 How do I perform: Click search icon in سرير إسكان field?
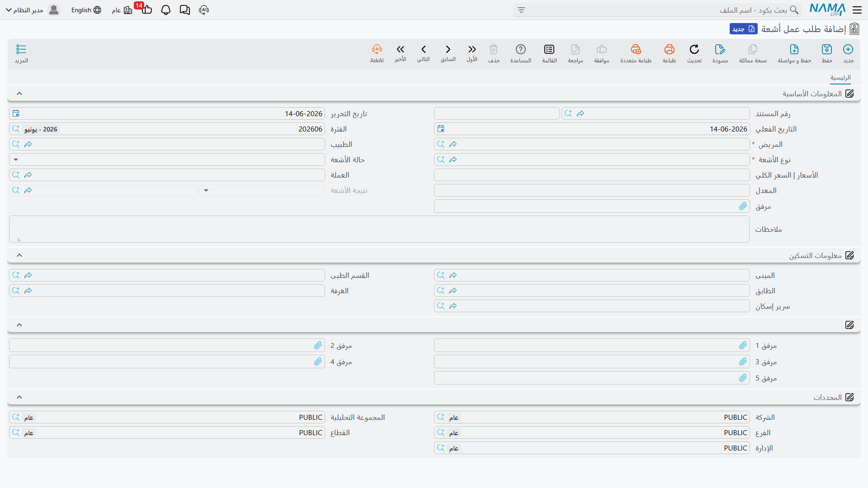[x=441, y=306]
